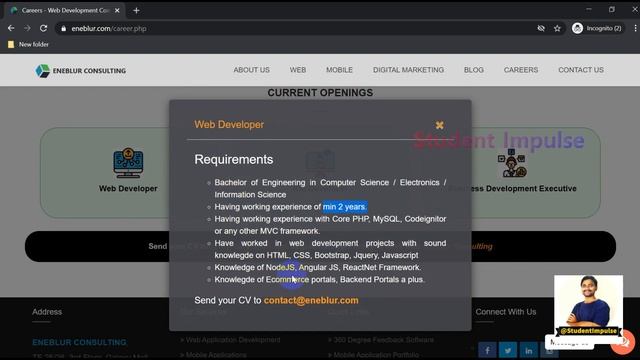
Task: Reload the page with the refresh icon
Action: pyautogui.click(x=43, y=28)
